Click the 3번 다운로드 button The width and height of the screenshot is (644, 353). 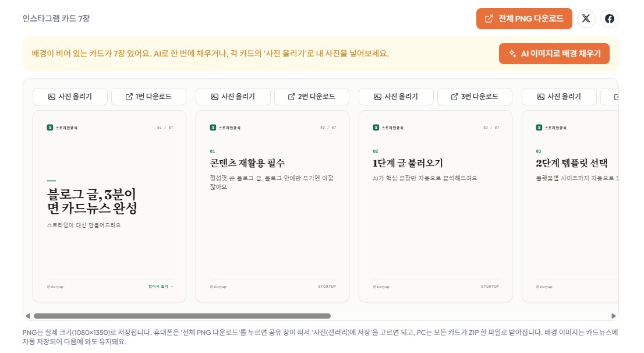point(475,97)
